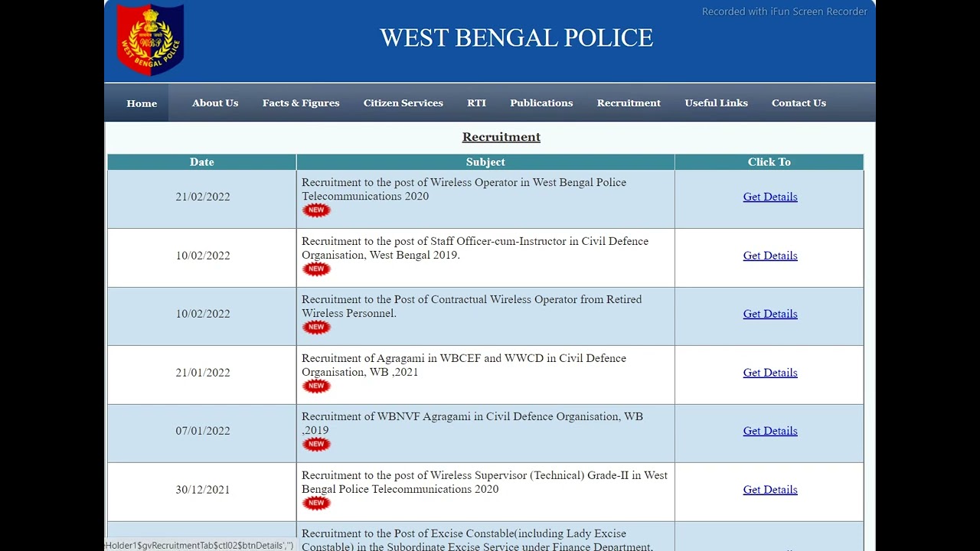Click subject text about WBNVF Agragami Civil Defence

click(472, 423)
